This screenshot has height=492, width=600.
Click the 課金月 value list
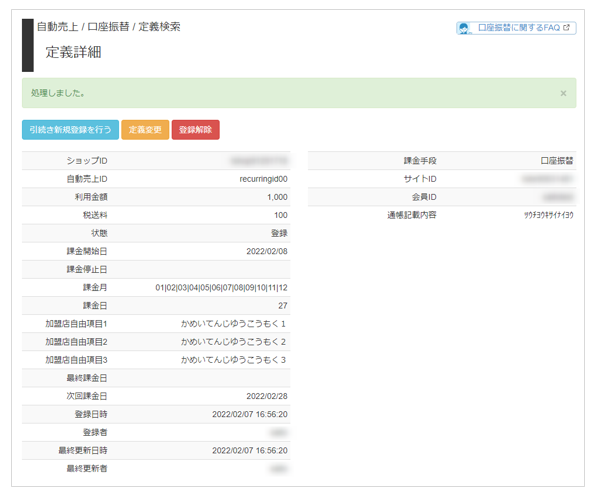pyautogui.click(x=221, y=288)
